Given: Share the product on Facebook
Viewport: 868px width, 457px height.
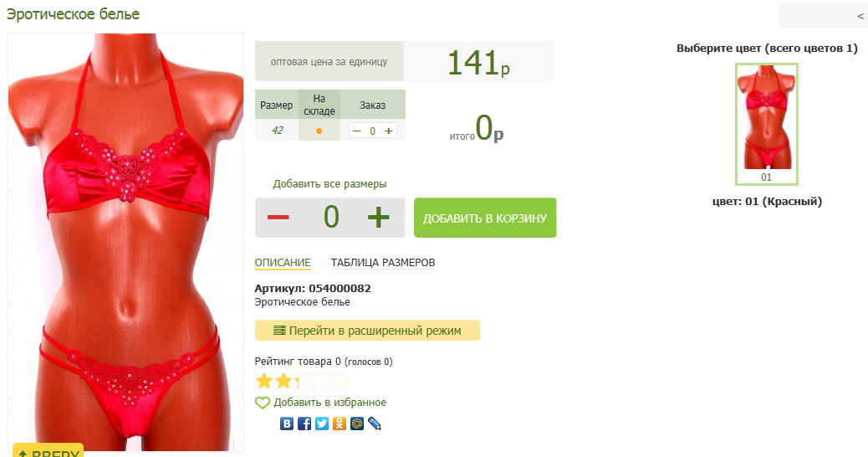Looking at the screenshot, I should point(304,424).
